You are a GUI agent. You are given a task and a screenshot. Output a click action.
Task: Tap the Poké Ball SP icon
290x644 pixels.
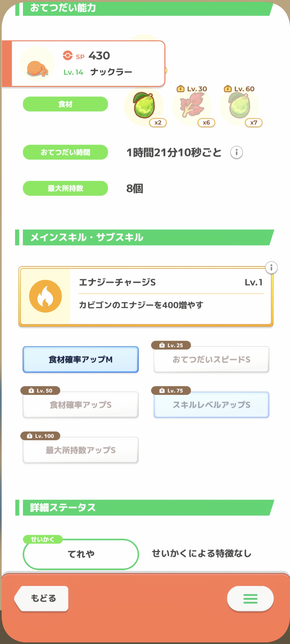pyautogui.click(x=68, y=56)
